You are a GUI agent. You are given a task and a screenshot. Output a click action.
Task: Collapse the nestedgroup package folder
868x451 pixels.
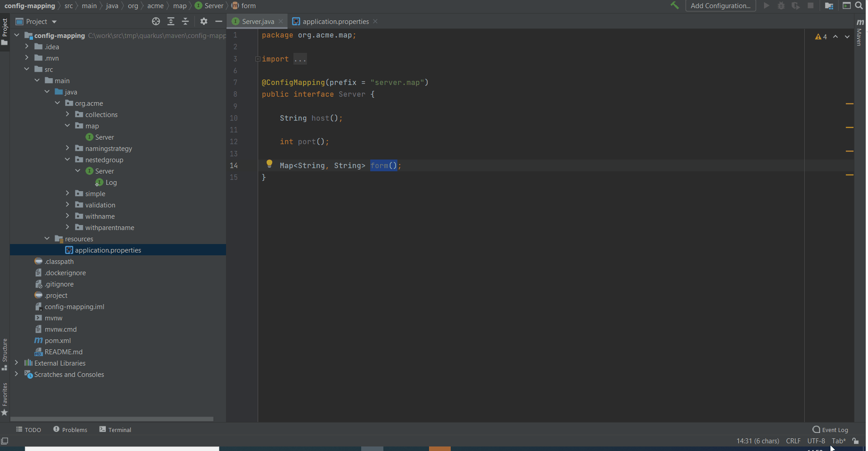(67, 160)
